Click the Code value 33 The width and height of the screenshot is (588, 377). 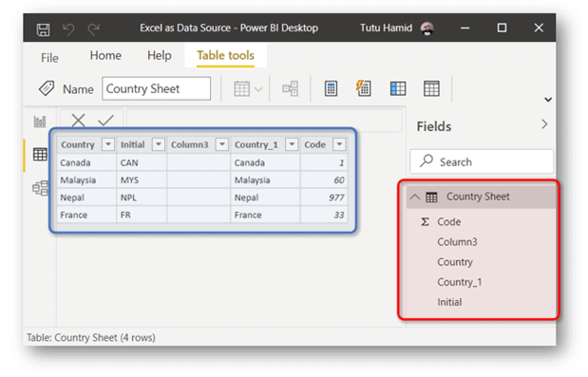pyautogui.click(x=324, y=216)
